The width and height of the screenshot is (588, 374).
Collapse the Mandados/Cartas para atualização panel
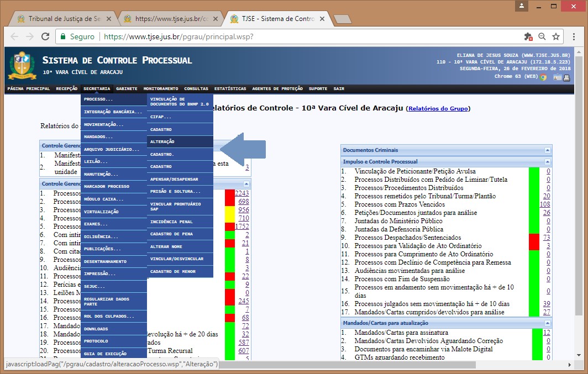click(x=547, y=323)
